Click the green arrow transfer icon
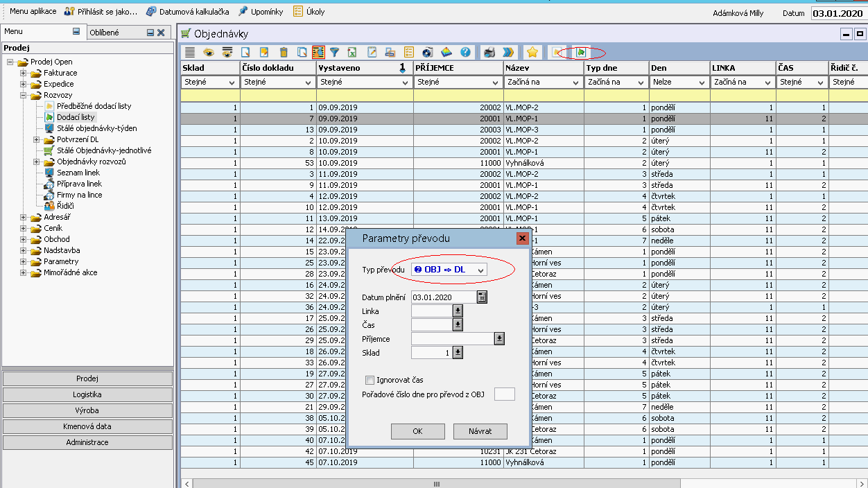 [582, 52]
